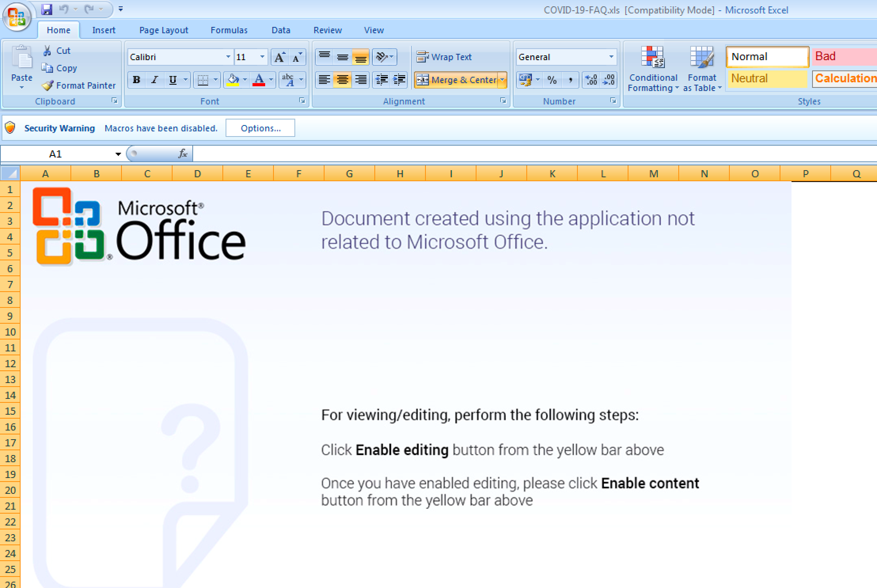Decrease decimal places
Image resolution: width=877 pixels, height=588 pixels.
click(609, 80)
